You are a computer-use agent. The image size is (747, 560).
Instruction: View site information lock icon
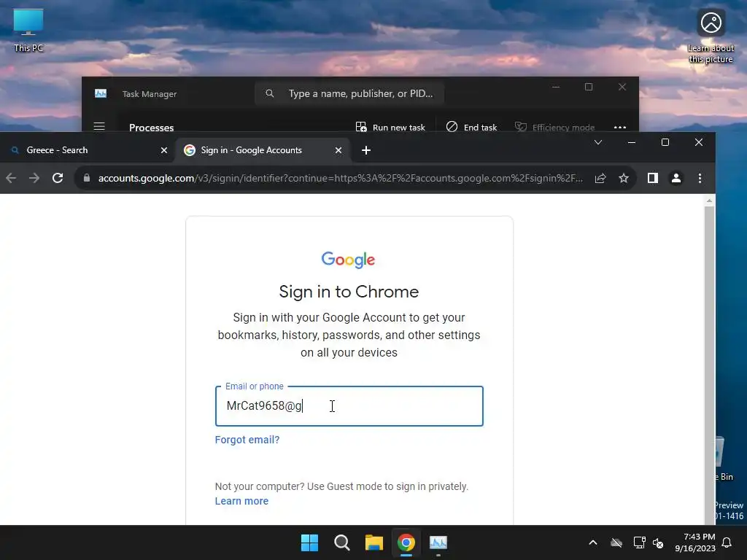point(87,178)
